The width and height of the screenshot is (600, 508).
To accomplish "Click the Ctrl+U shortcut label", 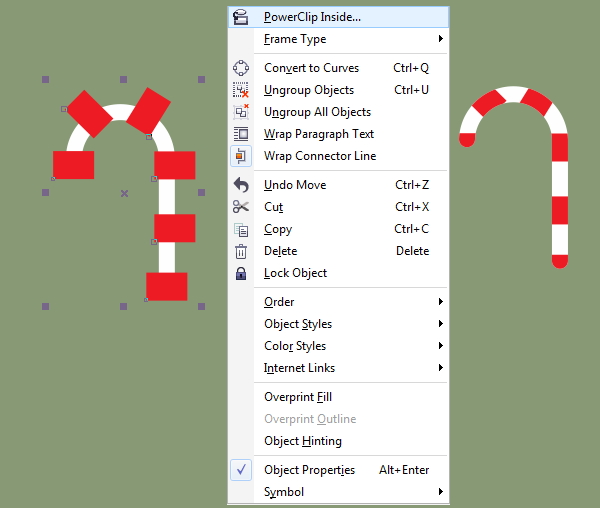I will [411, 90].
